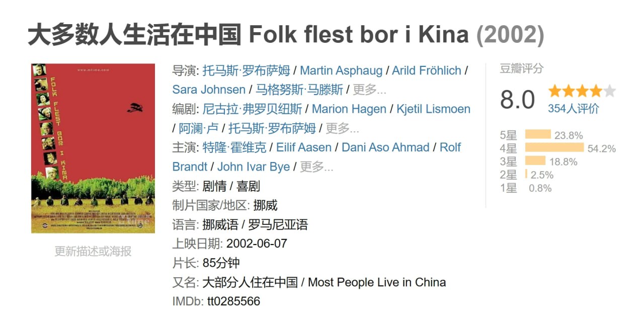Open Sara Johnsen director link
The width and height of the screenshot is (644, 327).
pyautogui.click(x=209, y=90)
